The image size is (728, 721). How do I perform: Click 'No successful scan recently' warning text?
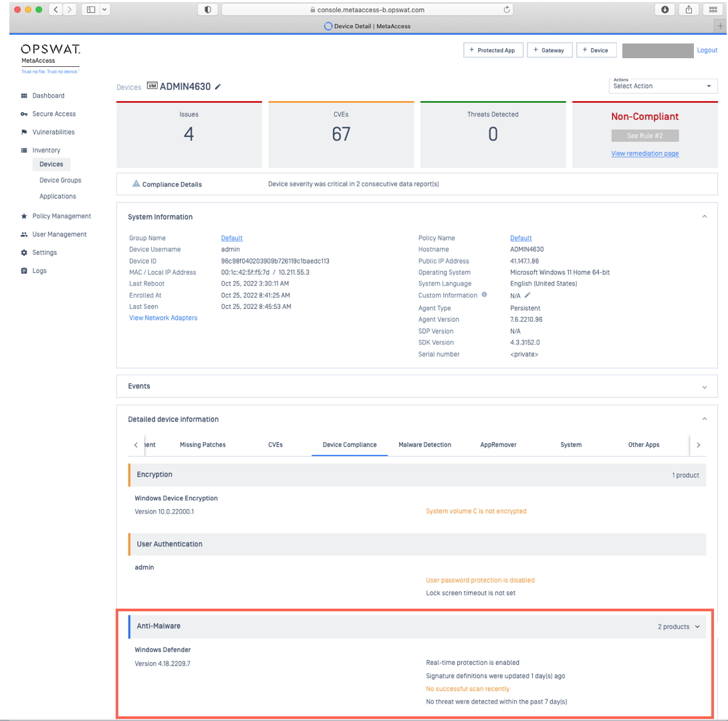click(467, 689)
